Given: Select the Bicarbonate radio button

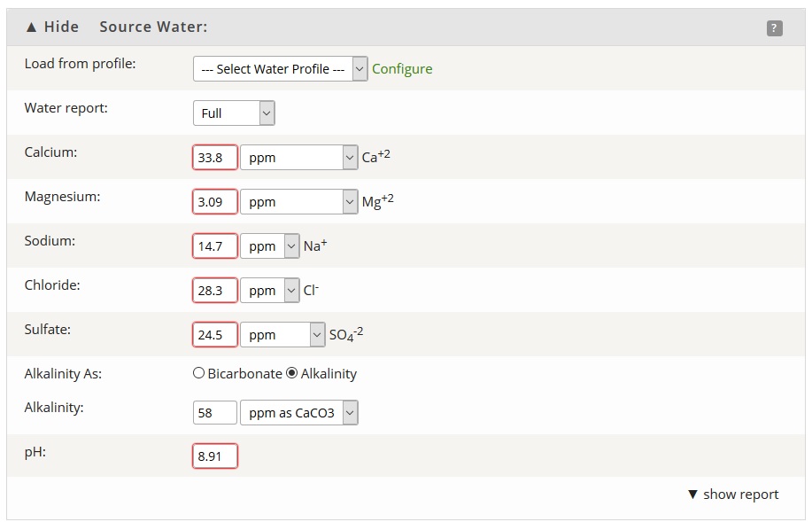Looking at the screenshot, I should pyautogui.click(x=198, y=373).
